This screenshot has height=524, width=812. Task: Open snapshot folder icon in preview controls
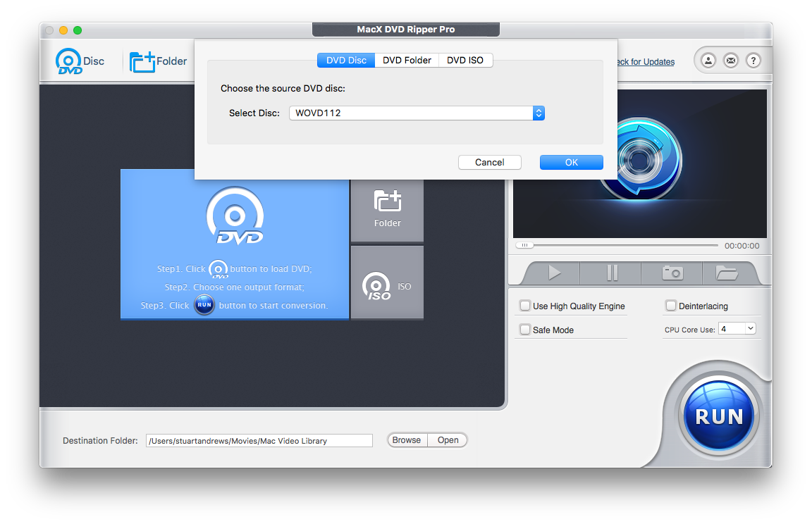click(727, 273)
